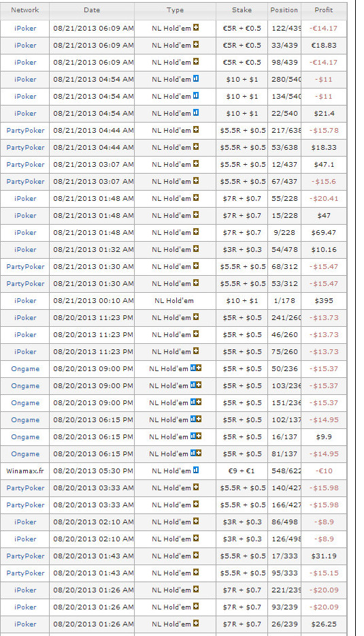
Task: Click the 54/478 position cell
Action: (x=284, y=250)
